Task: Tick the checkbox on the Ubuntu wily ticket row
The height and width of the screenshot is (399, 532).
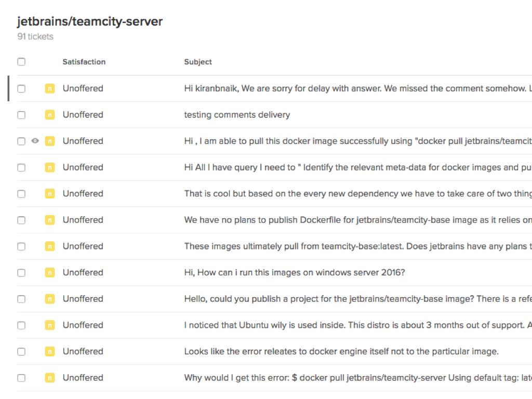Action: tap(21, 325)
